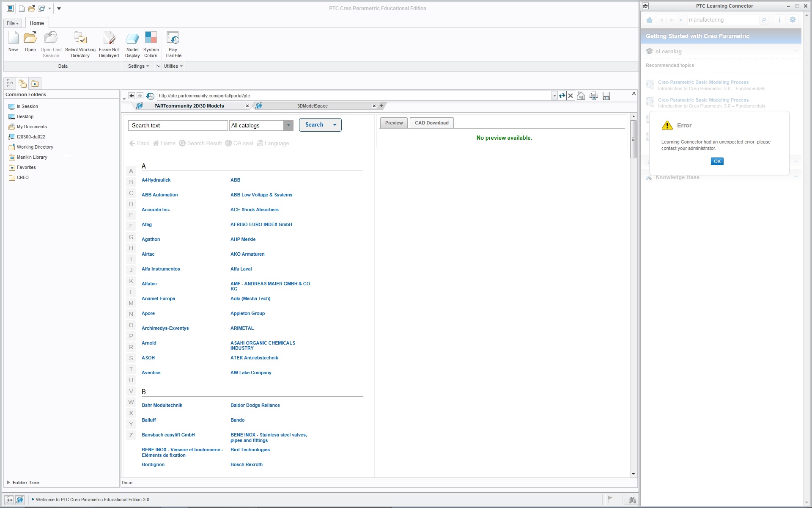Switch to the CAD Download tab

click(431, 123)
